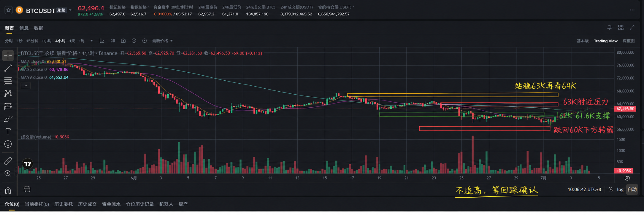Click the TradingView logo badge

point(28,164)
